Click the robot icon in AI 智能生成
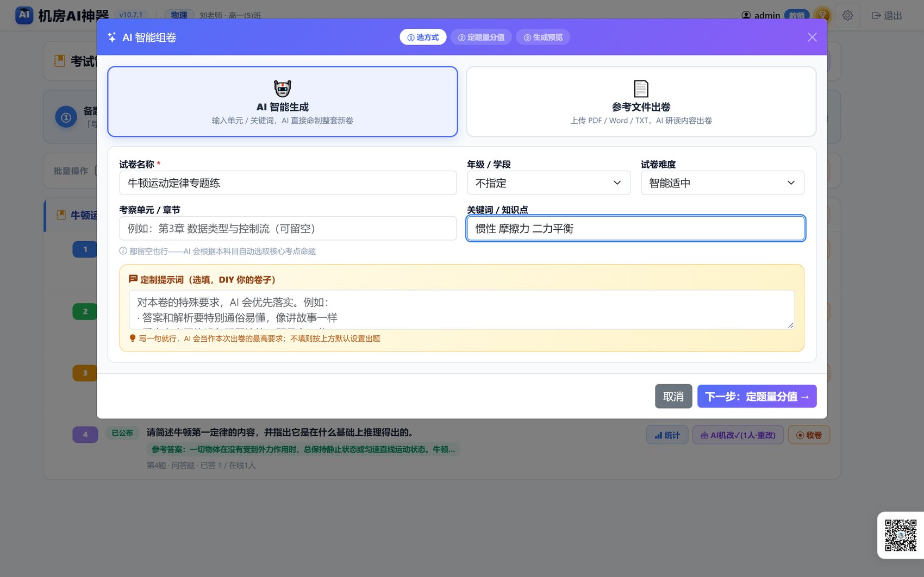924x577 pixels. (283, 88)
